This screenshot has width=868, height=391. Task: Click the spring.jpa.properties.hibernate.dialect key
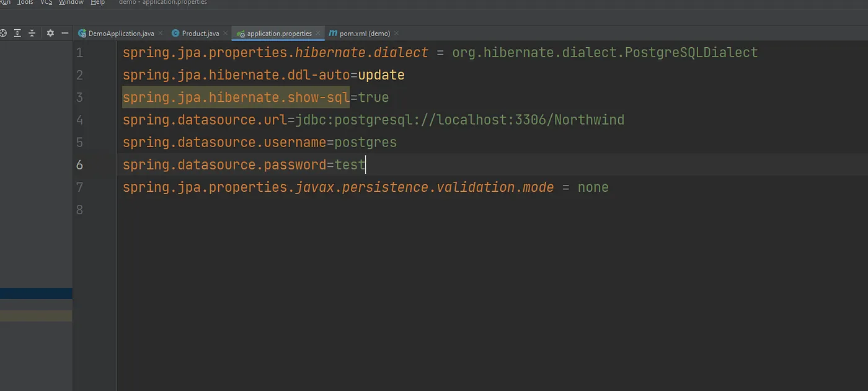tap(275, 53)
